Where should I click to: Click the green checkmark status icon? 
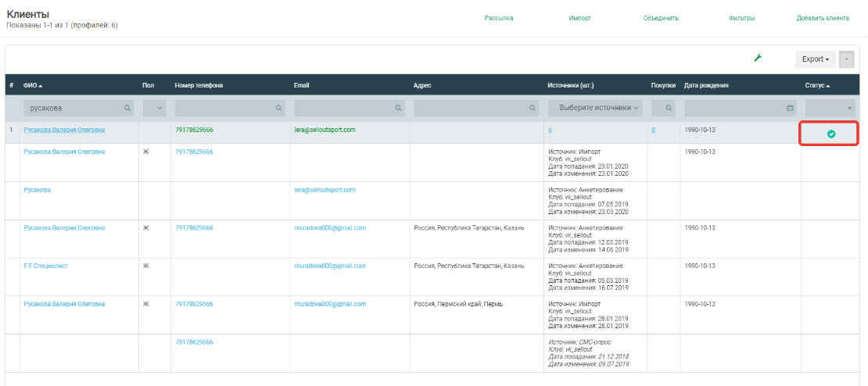pos(830,134)
